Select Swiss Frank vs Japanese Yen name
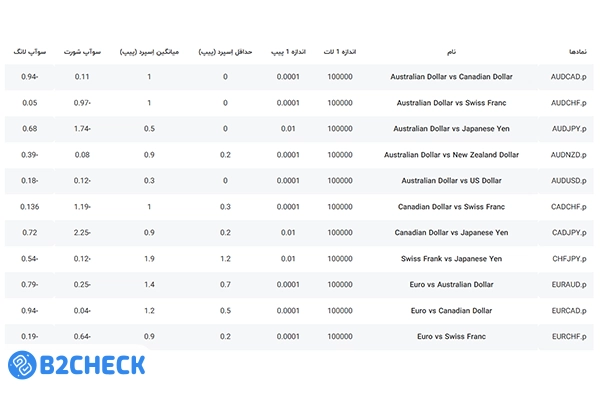Screen dimensions: 600x400 [452, 259]
